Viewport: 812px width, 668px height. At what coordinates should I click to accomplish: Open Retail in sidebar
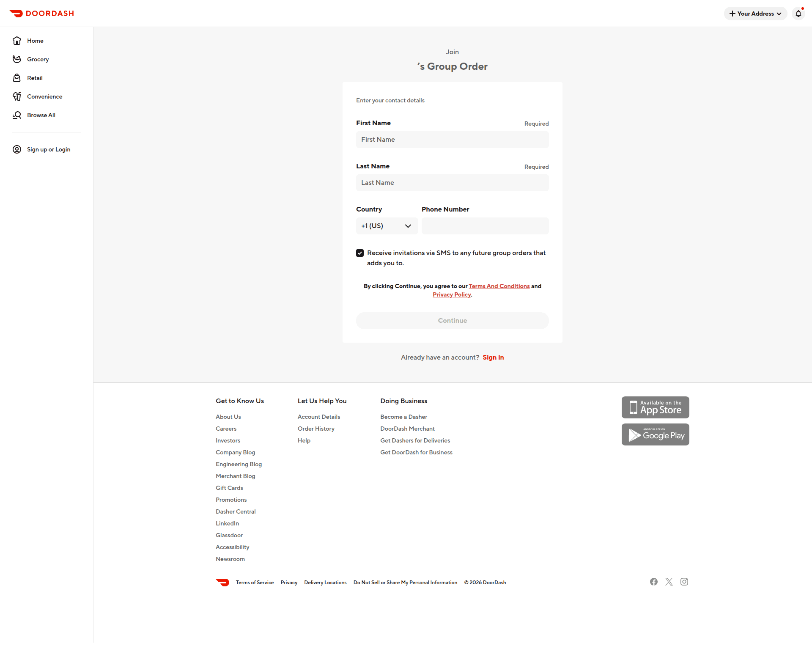(x=47, y=78)
